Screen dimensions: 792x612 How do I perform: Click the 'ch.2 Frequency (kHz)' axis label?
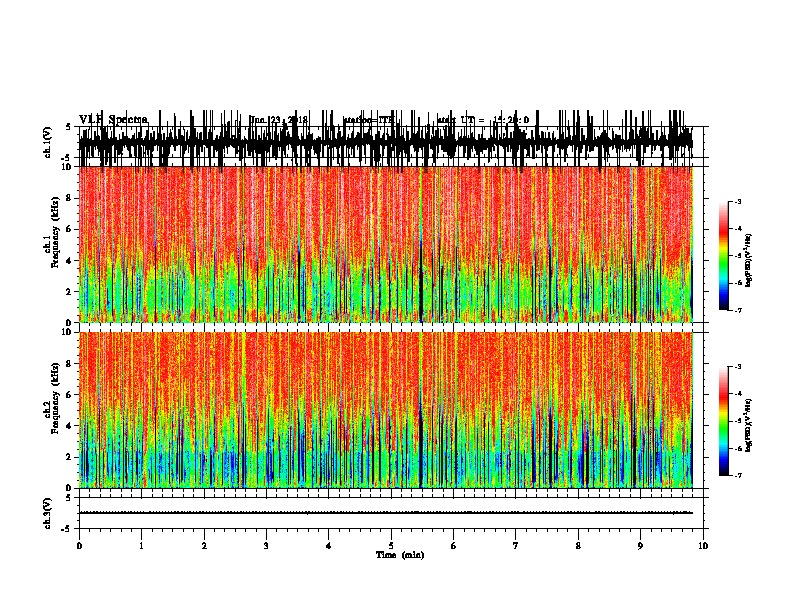click(52, 398)
